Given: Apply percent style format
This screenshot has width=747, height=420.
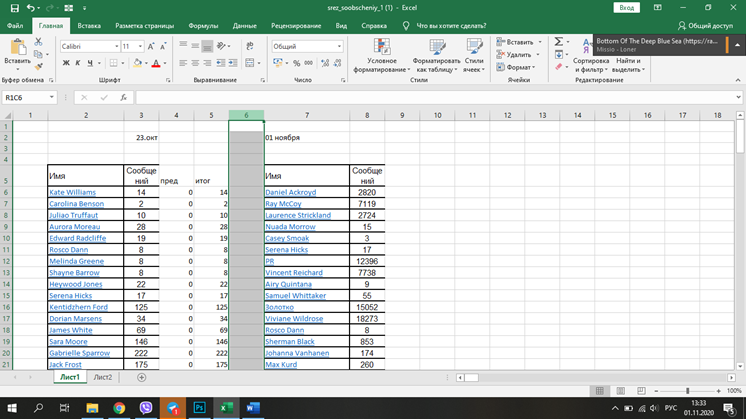Looking at the screenshot, I should tap(296, 63).
